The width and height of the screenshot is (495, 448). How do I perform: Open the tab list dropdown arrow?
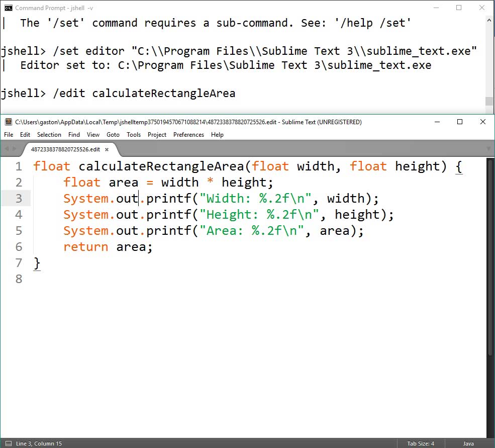[x=489, y=148]
